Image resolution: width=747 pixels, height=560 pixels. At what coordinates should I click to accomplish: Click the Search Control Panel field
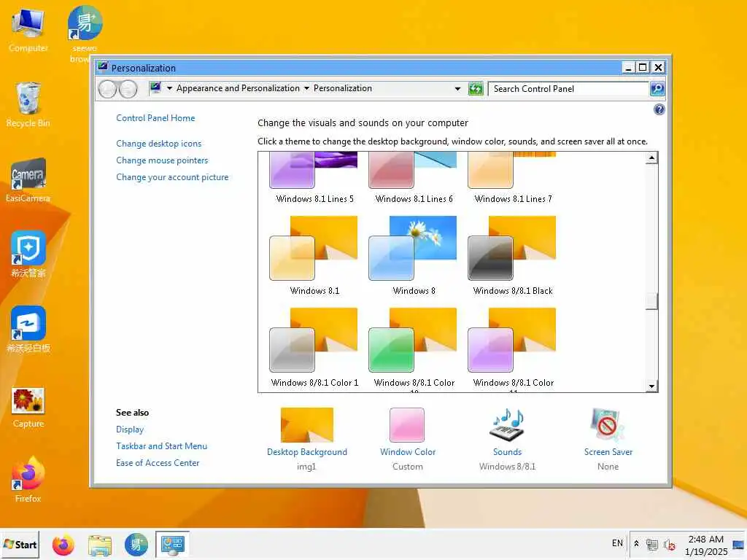click(568, 89)
